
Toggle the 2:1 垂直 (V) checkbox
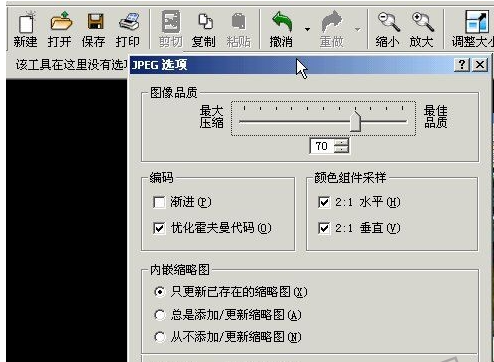(x=324, y=228)
